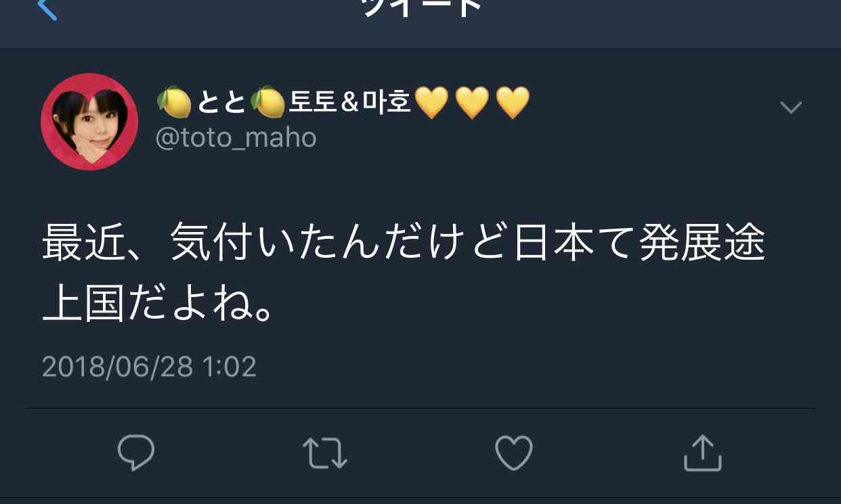The image size is (841, 504).
Task: Open the heart-shaped profile avatar
Action: tap(89, 122)
